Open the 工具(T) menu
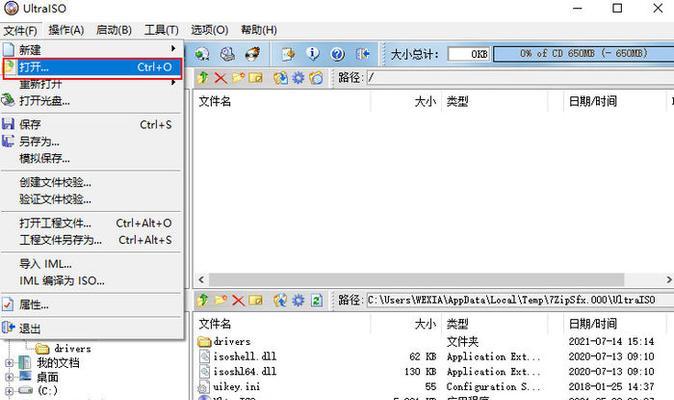Viewport: 674px width, 400px height. [161, 30]
